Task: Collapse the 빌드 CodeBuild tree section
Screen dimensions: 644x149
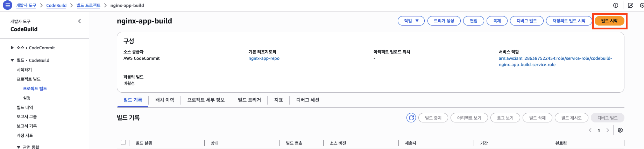Action: 13,61
